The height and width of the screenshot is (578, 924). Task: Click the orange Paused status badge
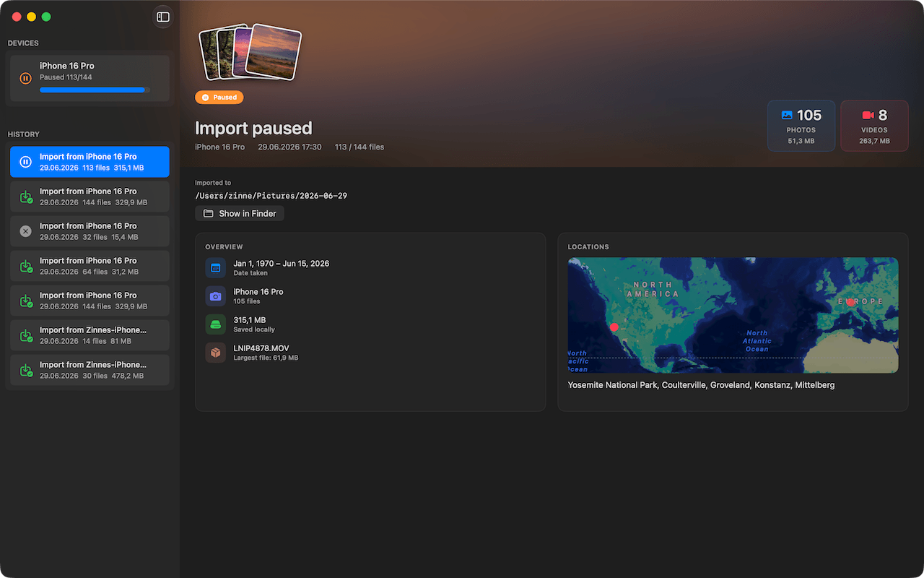click(x=219, y=97)
